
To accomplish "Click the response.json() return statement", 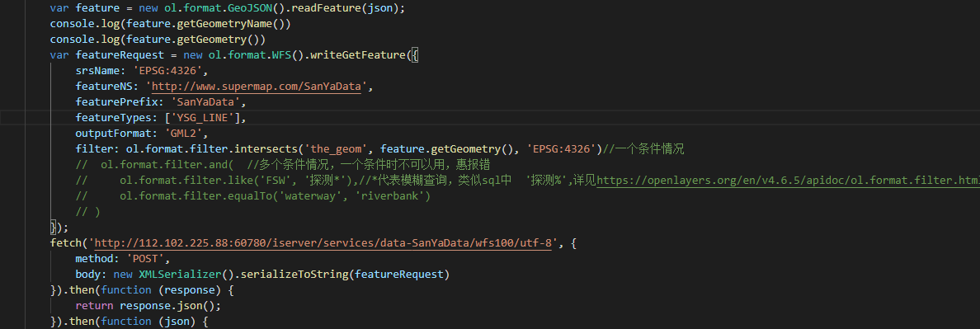I will tap(148, 306).
